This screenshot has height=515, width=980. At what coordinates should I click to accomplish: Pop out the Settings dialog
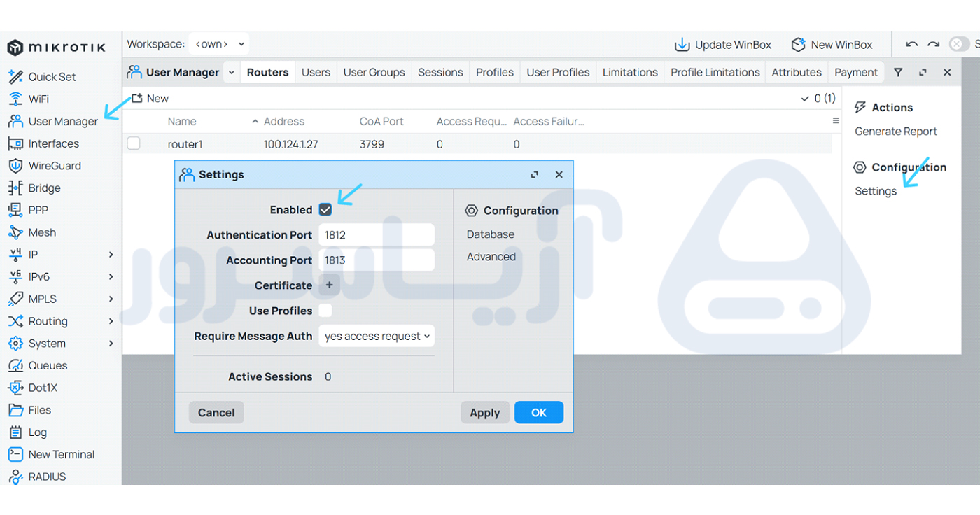tap(535, 175)
